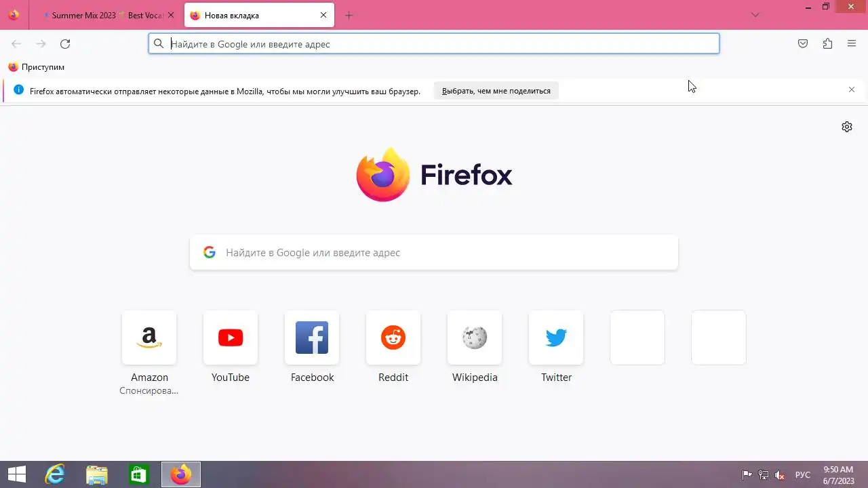Focus the central Google search box
This screenshot has height=488, width=868.
(434, 252)
